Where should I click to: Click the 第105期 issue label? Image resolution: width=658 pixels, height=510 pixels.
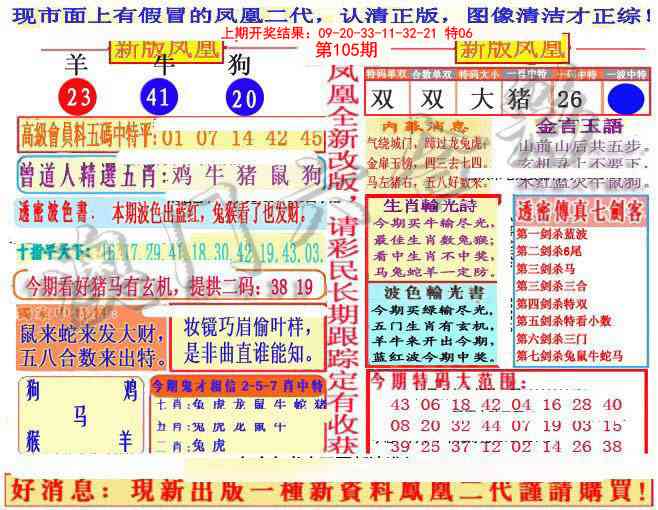(347, 50)
